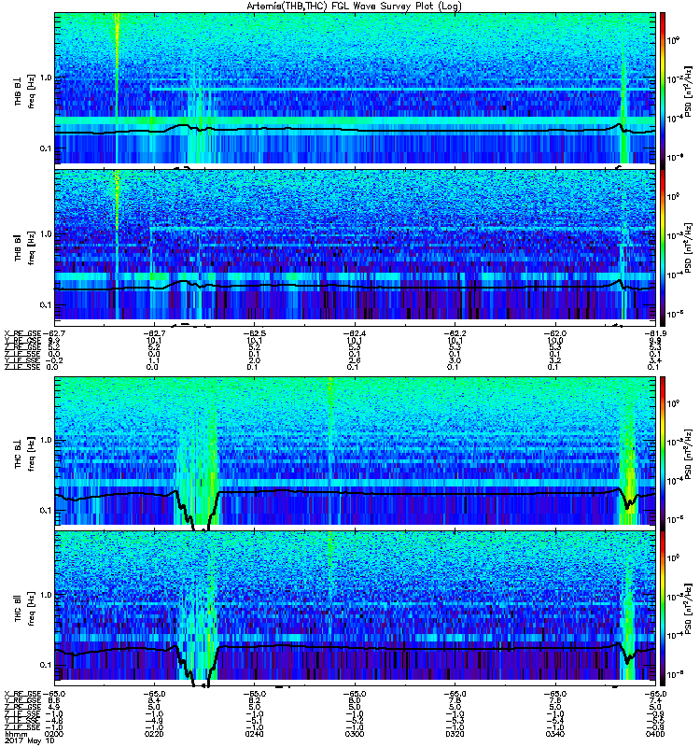This screenshot has height=747, width=700.
Task: Click the '0240' time tick label
Action: (254, 734)
